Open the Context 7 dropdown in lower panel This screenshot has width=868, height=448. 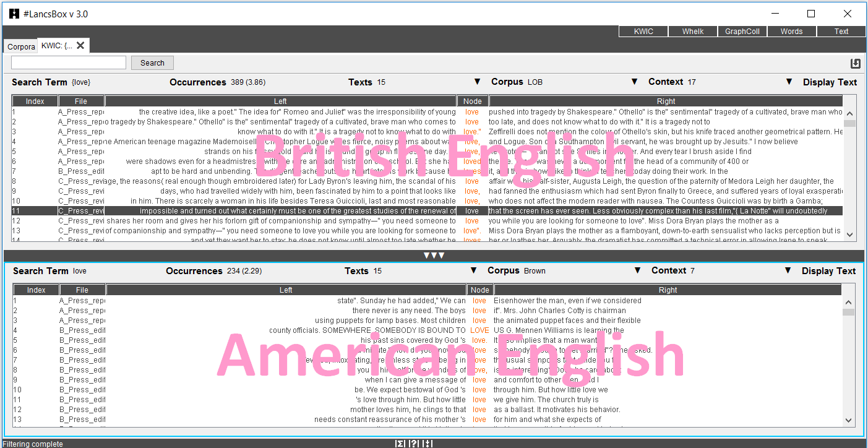pos(788,271)
